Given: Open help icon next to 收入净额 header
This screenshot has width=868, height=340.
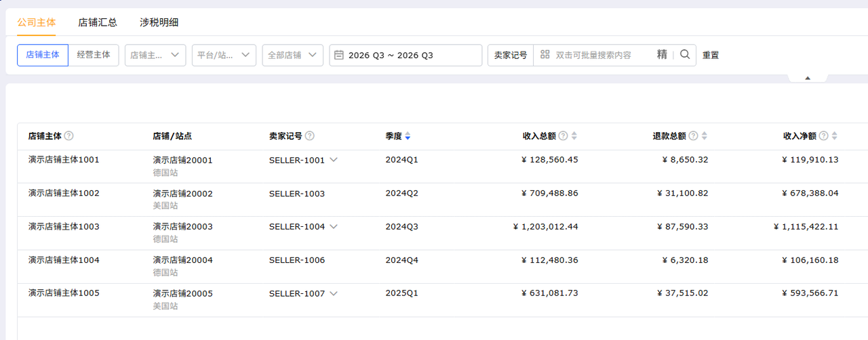Looking at the screenshot, I should click(x=823, y=135).
